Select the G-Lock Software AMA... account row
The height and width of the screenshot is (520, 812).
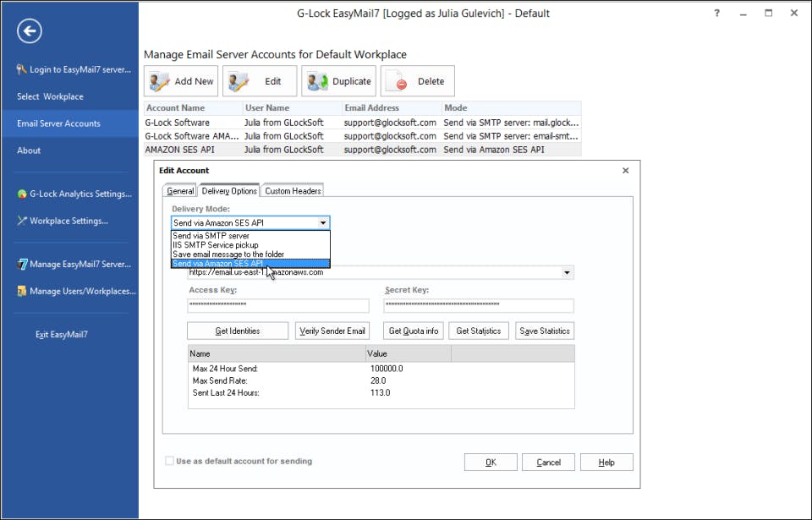(363, 136)
